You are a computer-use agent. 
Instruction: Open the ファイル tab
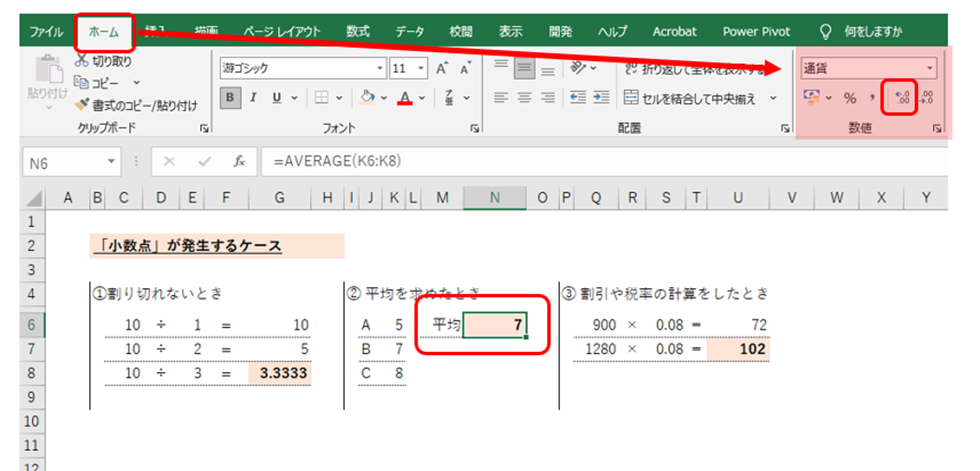[46, 31]
